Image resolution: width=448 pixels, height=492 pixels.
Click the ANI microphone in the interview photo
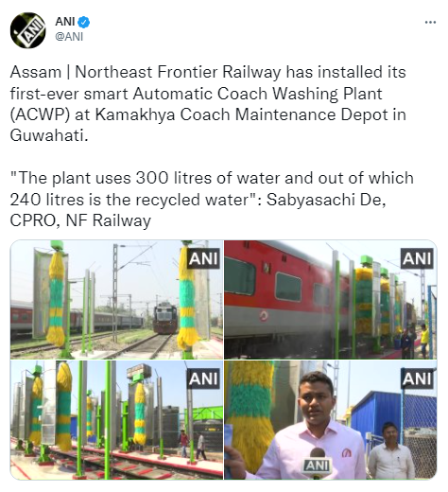tap(317, 463)
